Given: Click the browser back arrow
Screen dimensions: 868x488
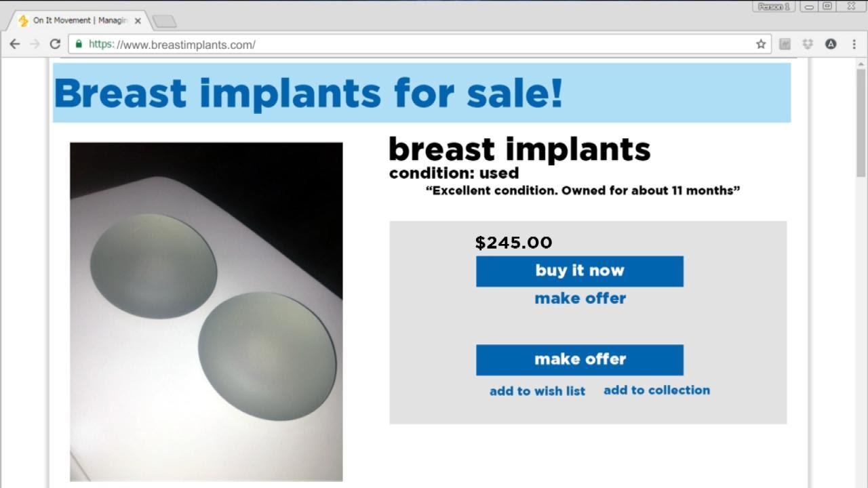Looking at the screenshot, I should [x=15, y=44].
